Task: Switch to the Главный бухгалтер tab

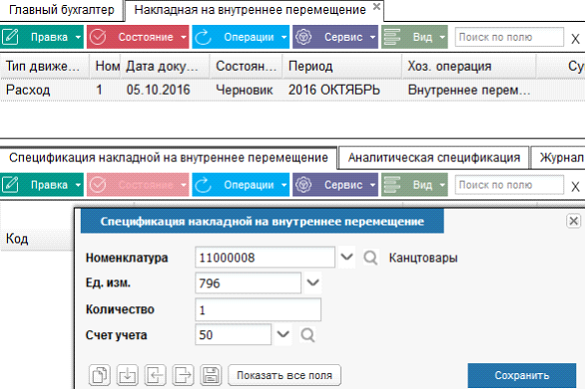Action: point(62,10)
